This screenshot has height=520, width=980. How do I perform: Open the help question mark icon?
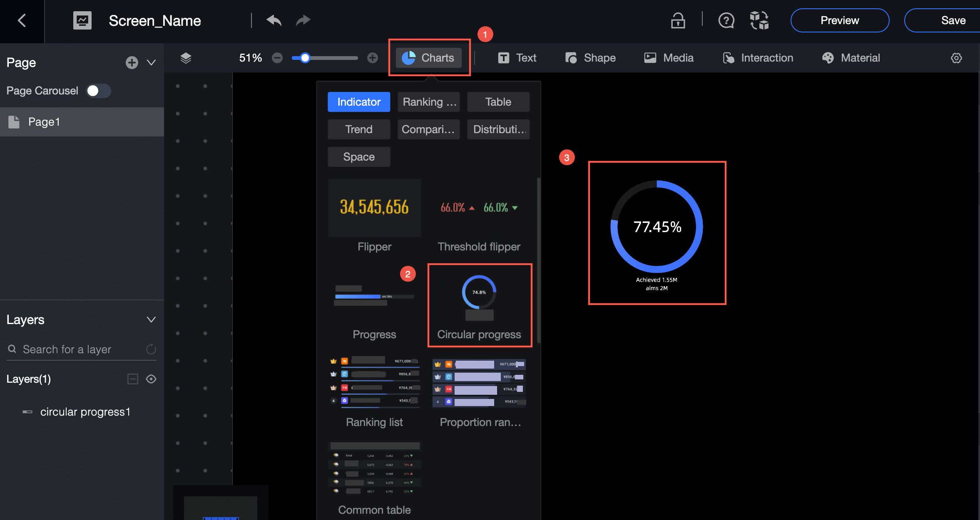726,20
